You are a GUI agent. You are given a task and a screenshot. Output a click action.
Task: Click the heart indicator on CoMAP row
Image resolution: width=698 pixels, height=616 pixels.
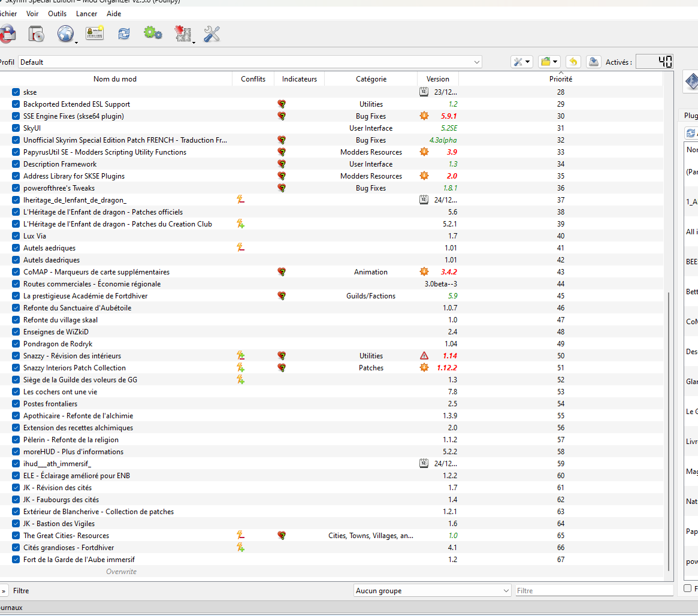coord(282,271)
